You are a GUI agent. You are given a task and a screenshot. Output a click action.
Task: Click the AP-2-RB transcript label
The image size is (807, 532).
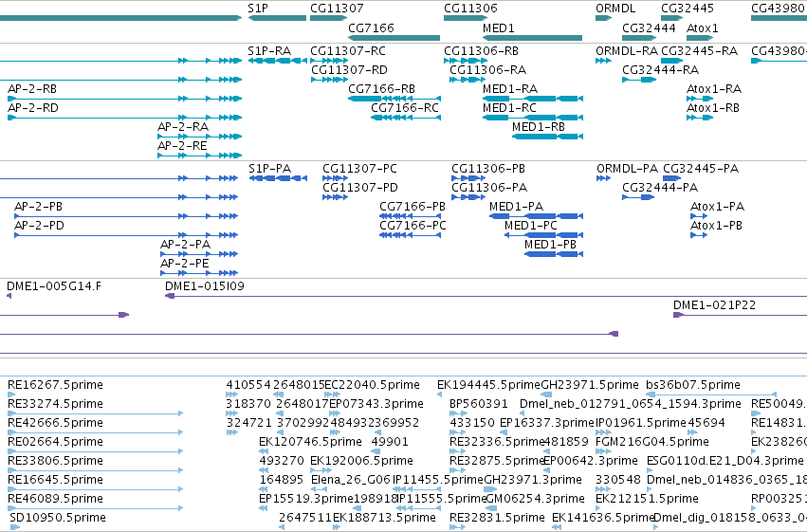(32, 88)
